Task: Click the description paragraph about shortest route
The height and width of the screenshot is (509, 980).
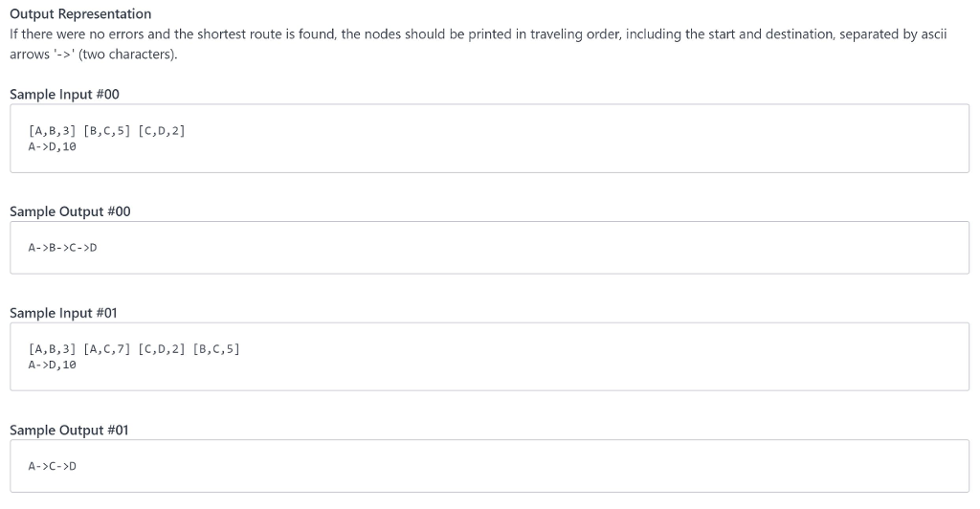Action: pyautogui.click(x=479, y=44)
